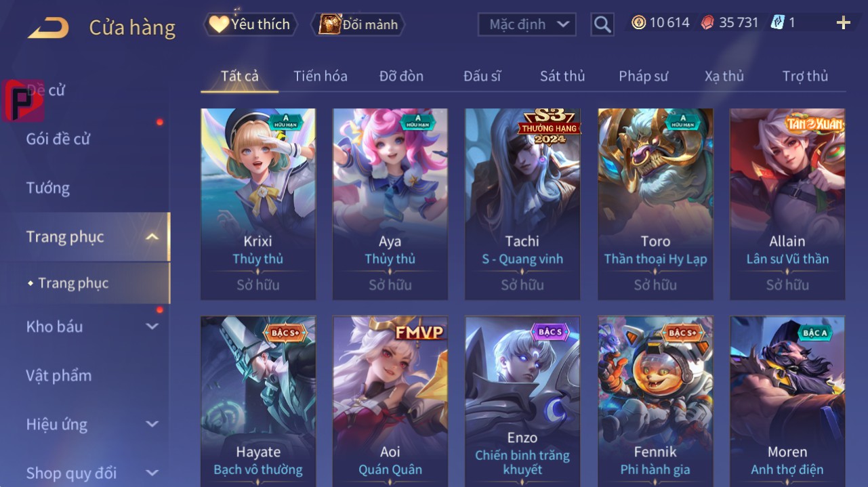This screenshot has height=487, width=868.
Task: Click the red P overlay icon
Action: pos(22,101)
